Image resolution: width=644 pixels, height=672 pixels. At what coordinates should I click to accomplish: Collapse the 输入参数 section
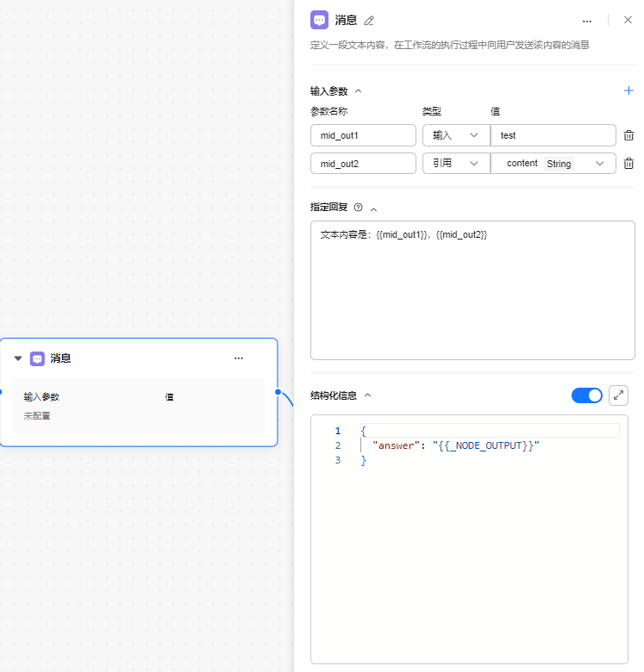click(x=359, y=91)
